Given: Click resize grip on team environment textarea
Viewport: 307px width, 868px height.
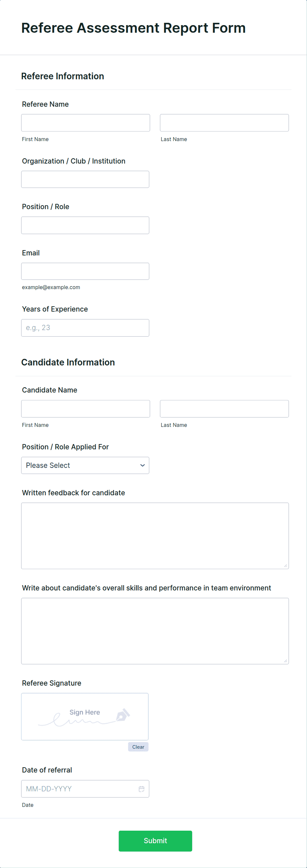Looking at the screenshot, I should (x=286, y=661).
